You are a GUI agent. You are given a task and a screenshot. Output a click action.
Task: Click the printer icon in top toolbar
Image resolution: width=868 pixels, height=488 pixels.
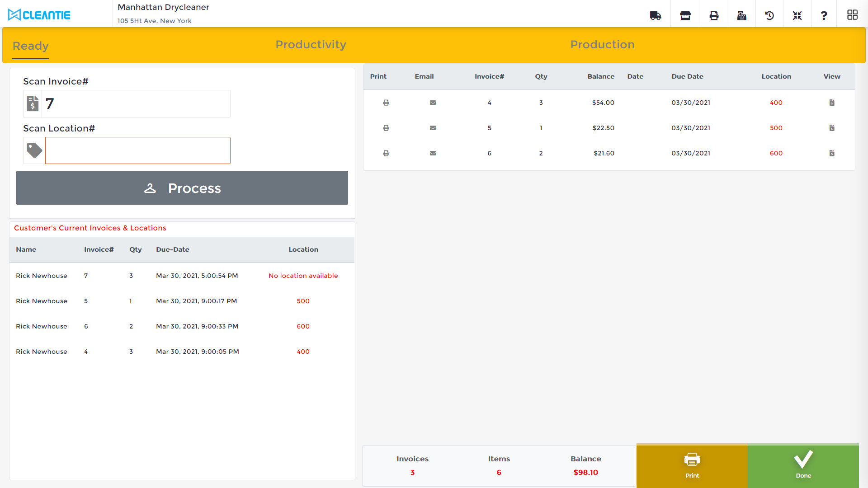point(714,15)
